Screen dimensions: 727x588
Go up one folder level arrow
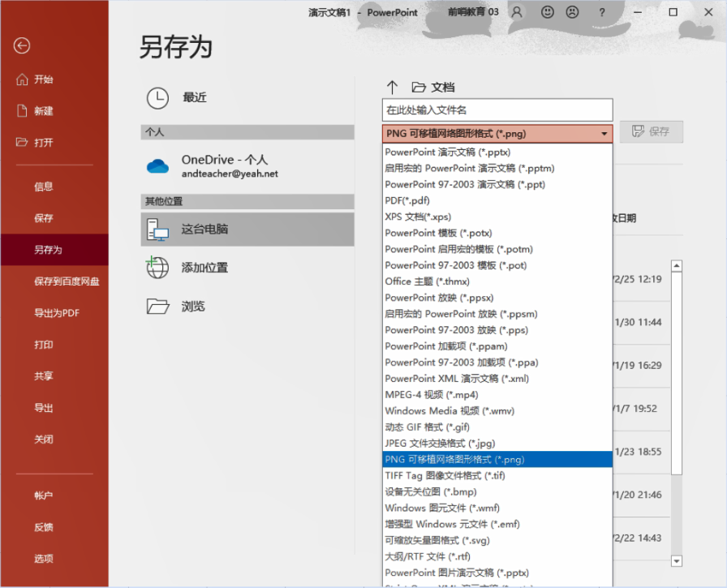pos(392,87)
